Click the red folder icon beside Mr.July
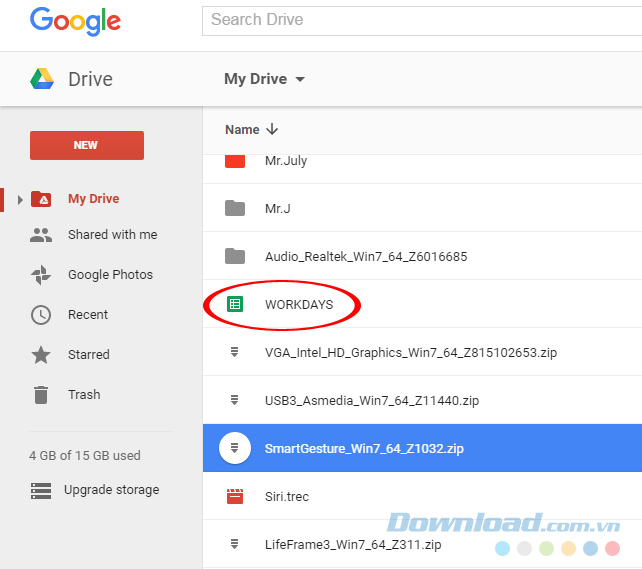642x569 pixels. (235, 161)
